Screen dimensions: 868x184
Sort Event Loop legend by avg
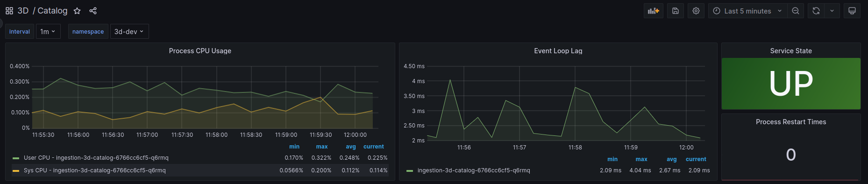672,159
